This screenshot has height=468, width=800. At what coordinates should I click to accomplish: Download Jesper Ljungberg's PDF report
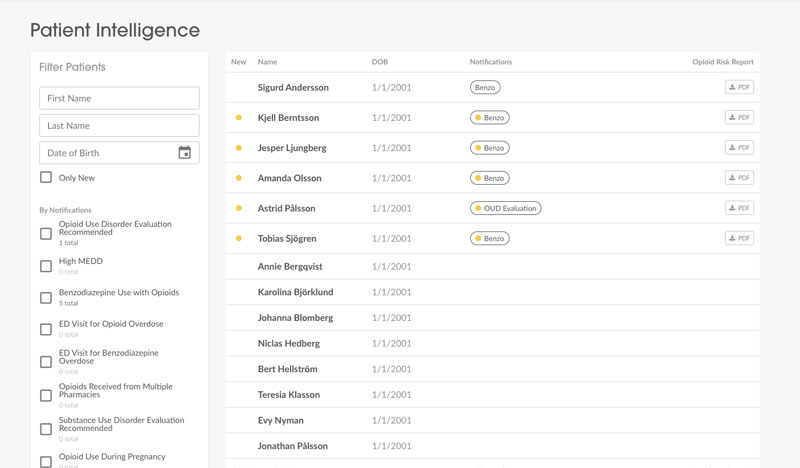pyautogui.click(x=739, y=148)
